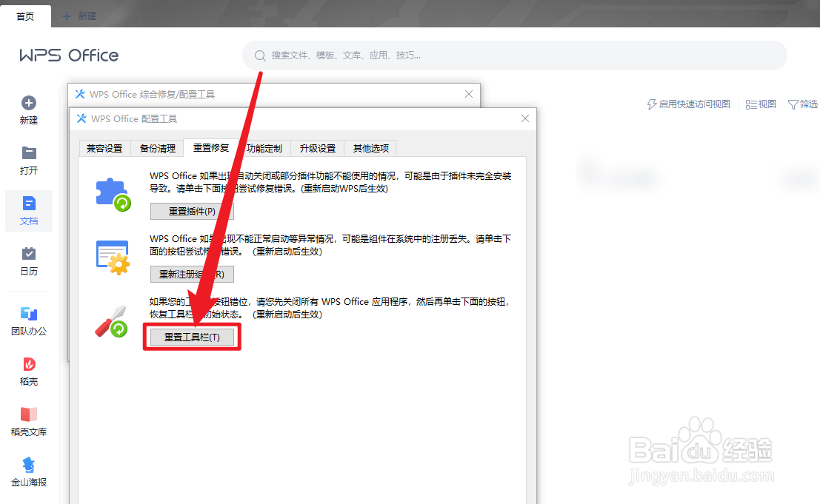Click the 重置插件(P) button
The image size is (820, 504).
pyautogui.click(x=192, y=211)
